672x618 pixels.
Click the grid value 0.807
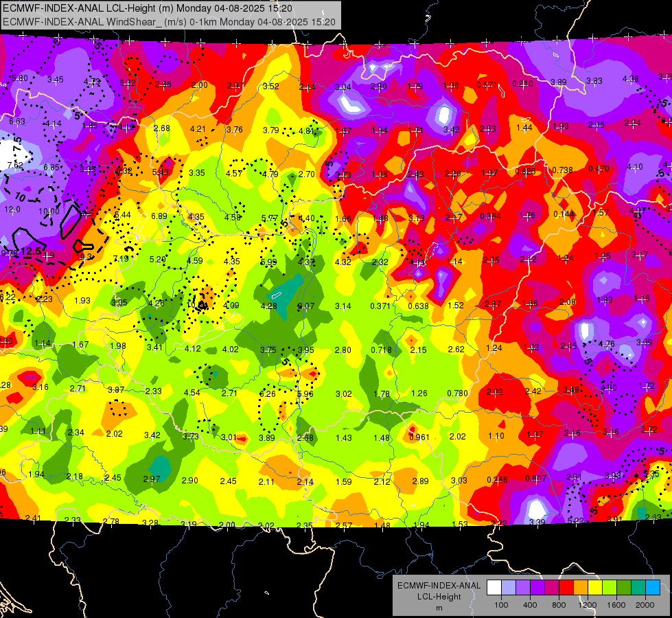tap(535, 478)
